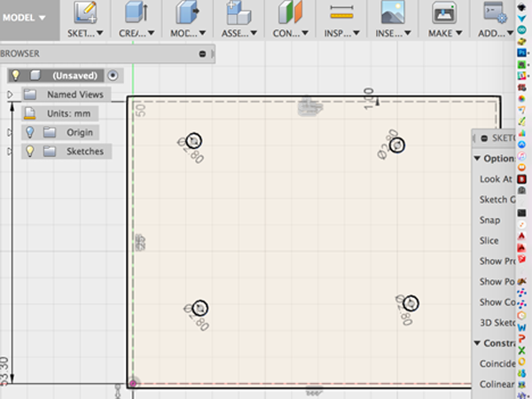This screenshot has width=532, height=399.
Task: Open the ADD-INS menu dropdown
Action: [496, 34]
